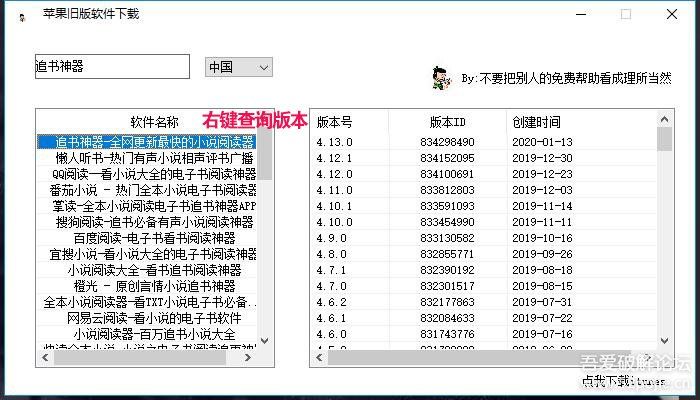Select 网易云阅读-看小说的电子书软件 row
This screenshot has width=700, height=400.
point(147,318)
